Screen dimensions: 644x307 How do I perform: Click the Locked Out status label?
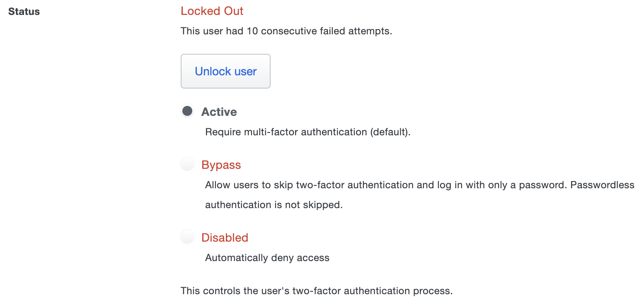point(212,11)
